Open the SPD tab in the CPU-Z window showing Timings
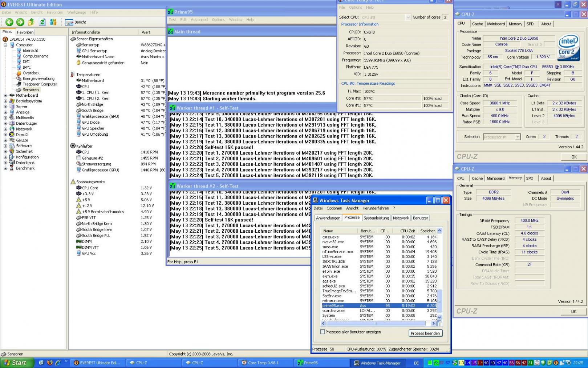The width and height of the screenshot is (588, 368). 530,179
